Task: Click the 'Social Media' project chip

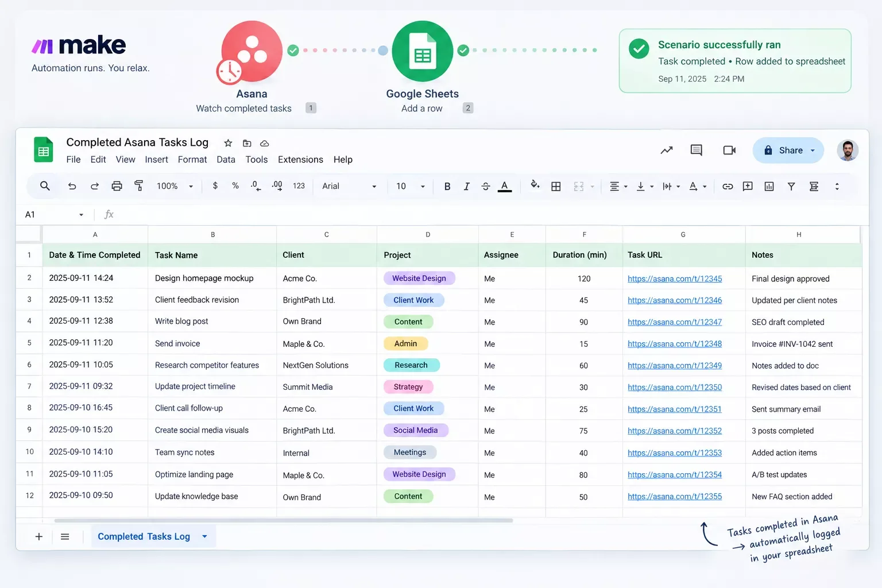Action: coord(416,431)
